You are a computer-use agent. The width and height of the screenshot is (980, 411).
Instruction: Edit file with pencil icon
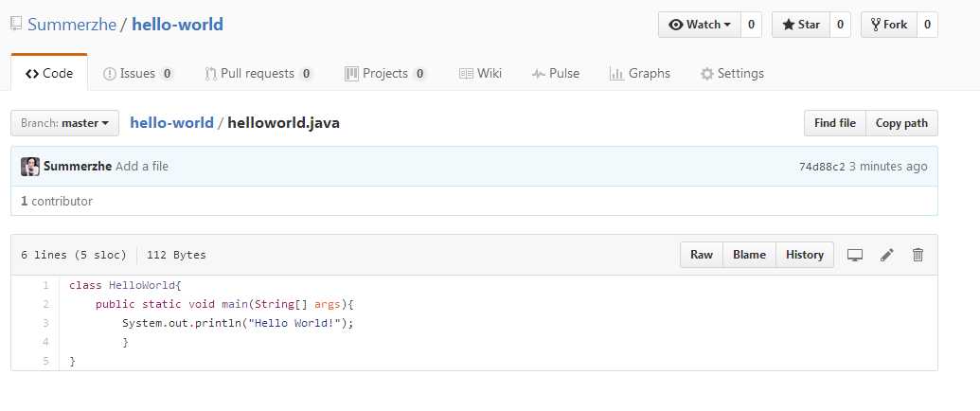point(886,255)
